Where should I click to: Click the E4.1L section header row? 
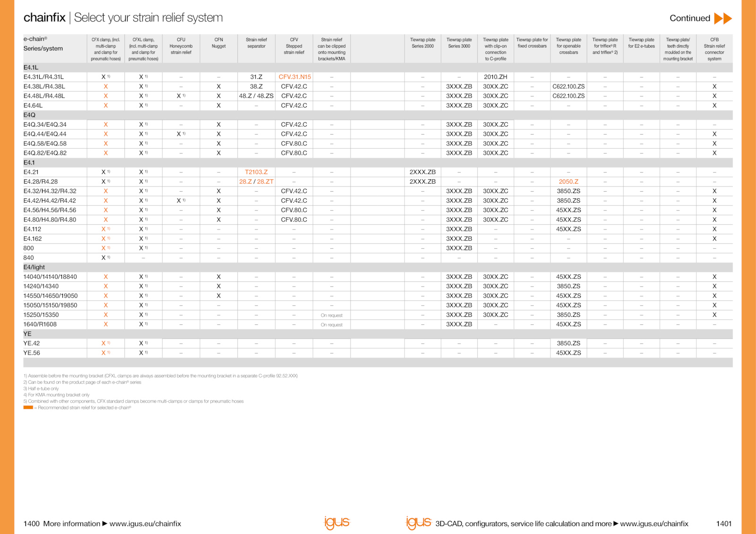pos(378,68)
